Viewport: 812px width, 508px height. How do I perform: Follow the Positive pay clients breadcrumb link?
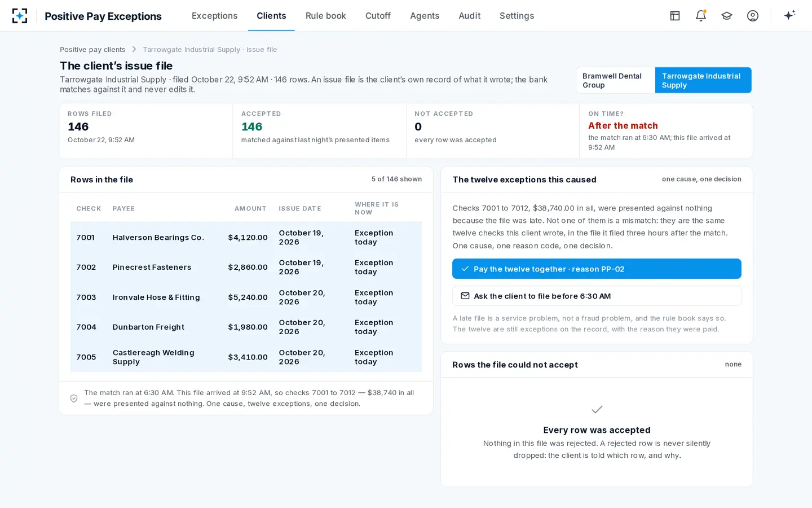pyautogui.click(x=92, y=50)
